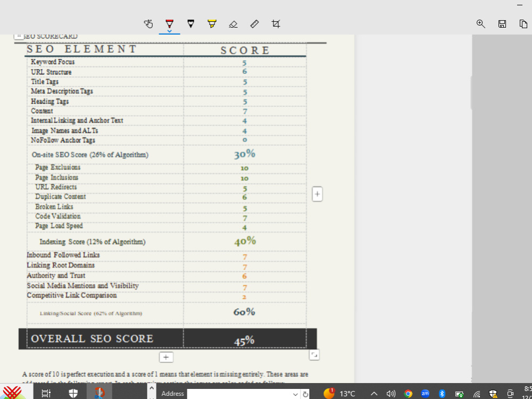Viewport: 532px width, 399px height.
Task: Open the ballpoint pen options chevron
Action: [169, 31]
